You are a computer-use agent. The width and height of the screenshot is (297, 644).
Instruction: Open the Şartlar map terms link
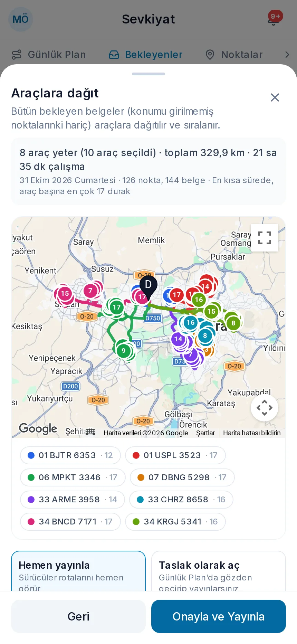[205, 433]
